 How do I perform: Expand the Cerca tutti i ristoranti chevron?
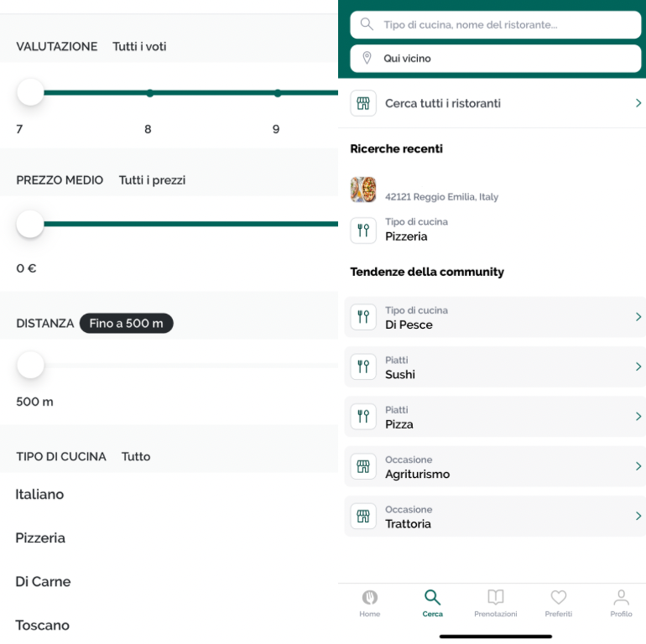[x=638, y=103]
